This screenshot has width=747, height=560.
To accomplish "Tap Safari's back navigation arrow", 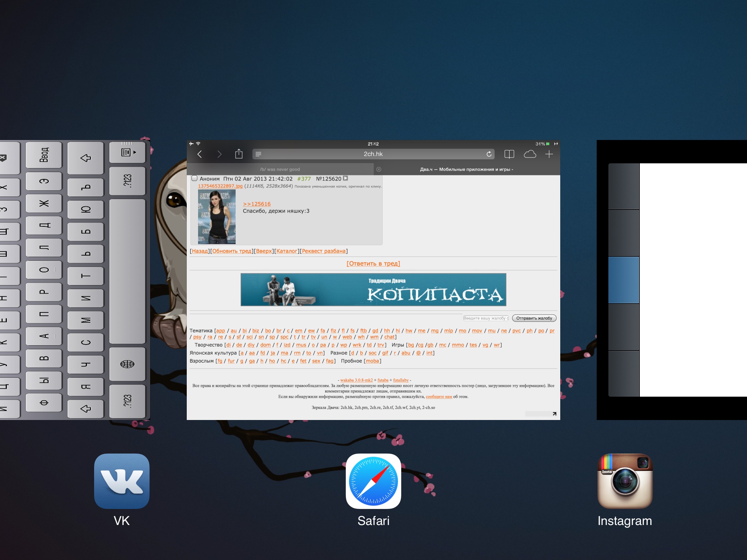I will coord(200,154).
